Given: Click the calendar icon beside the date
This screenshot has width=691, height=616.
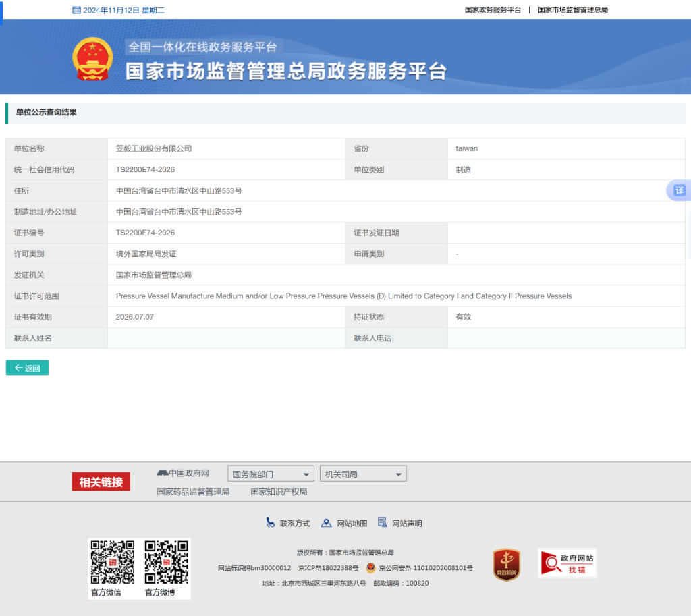Looking at the screenshot, I should (x=76, y=10).
